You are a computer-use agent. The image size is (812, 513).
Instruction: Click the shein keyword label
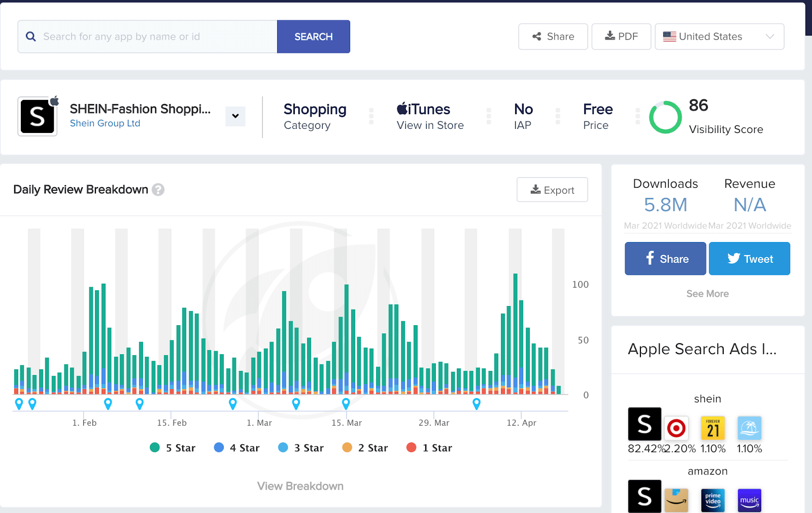(707, 399)
